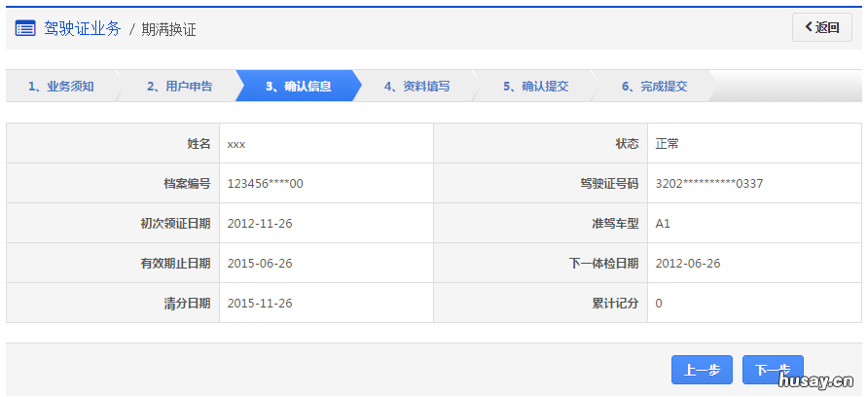Click the 档案编号 value 123456****00
The width and height of the screenshot is (868, 397).
click(265, 183)
